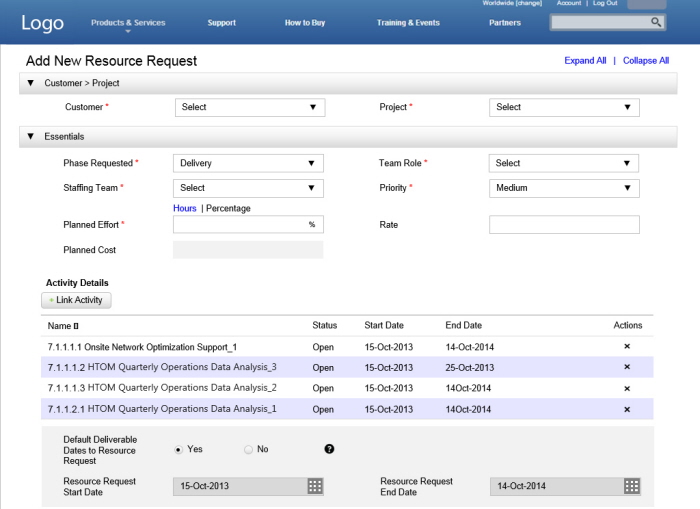
Task: Select the 7.1.1.1.1 Onsite Network Optimization Support_1 row
Action: 347,347
